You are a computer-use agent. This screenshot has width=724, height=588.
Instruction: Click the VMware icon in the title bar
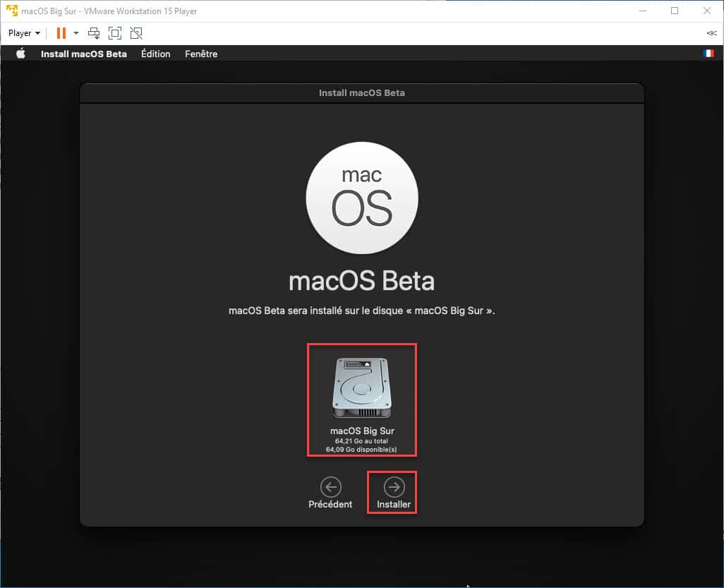click(11, 11)
